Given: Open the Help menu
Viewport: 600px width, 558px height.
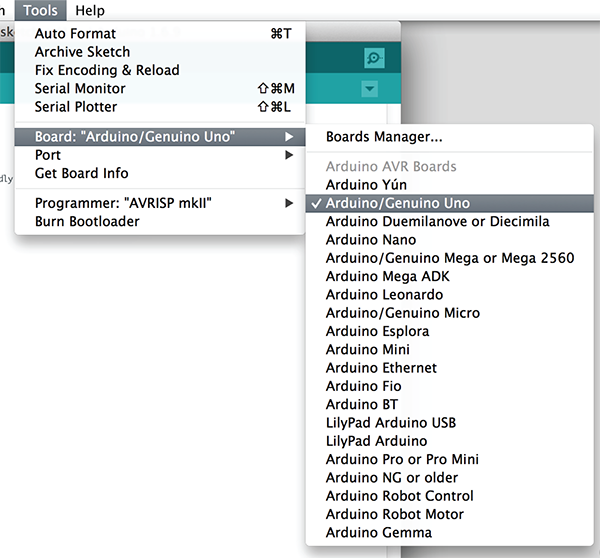Looking at the screenshot, I should point(90,10).
